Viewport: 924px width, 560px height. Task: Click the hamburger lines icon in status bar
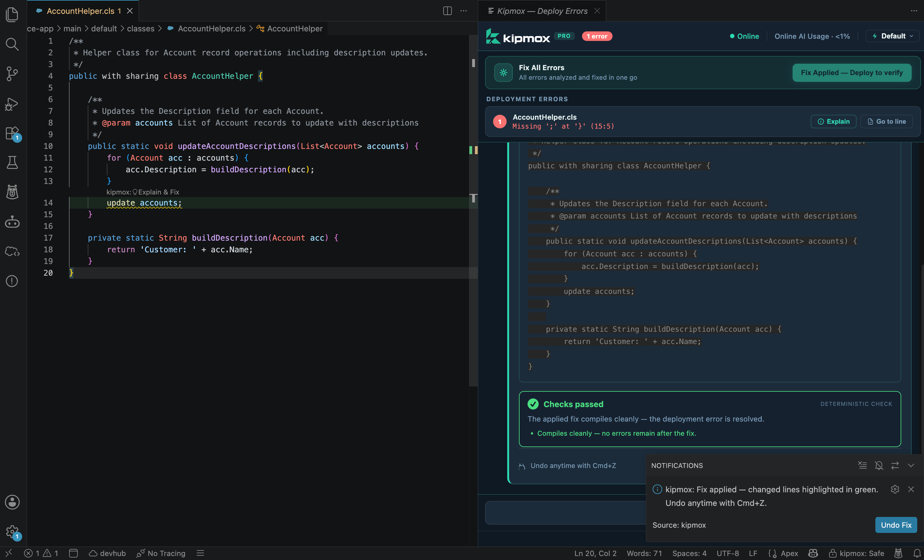(200, 553)
